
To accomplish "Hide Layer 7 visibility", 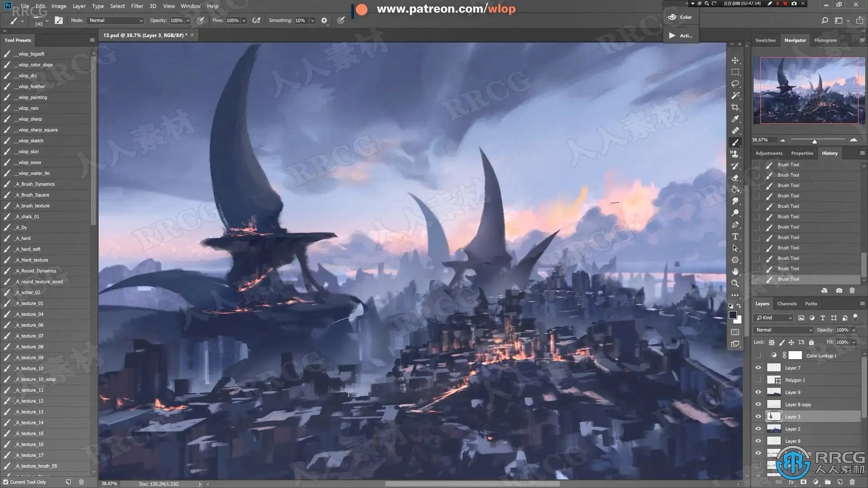I will (x=758, y=368).
